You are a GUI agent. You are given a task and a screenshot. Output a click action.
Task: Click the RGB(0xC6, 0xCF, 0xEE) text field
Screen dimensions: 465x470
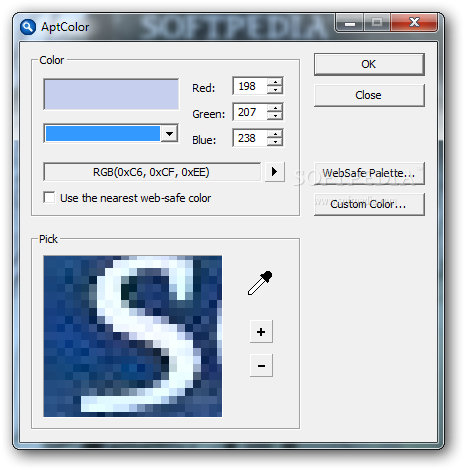(152, 172)
